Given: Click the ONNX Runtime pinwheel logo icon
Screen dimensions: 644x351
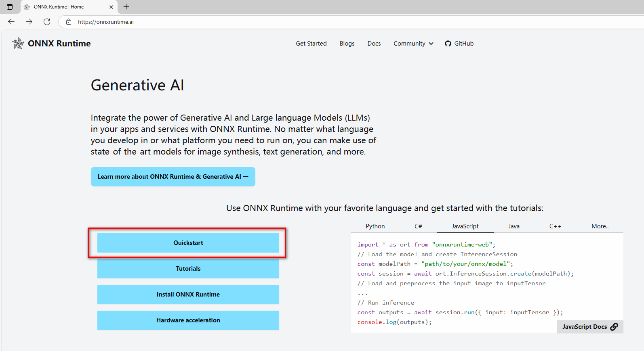Looking at the screenshot, I should tap(18, 43).
